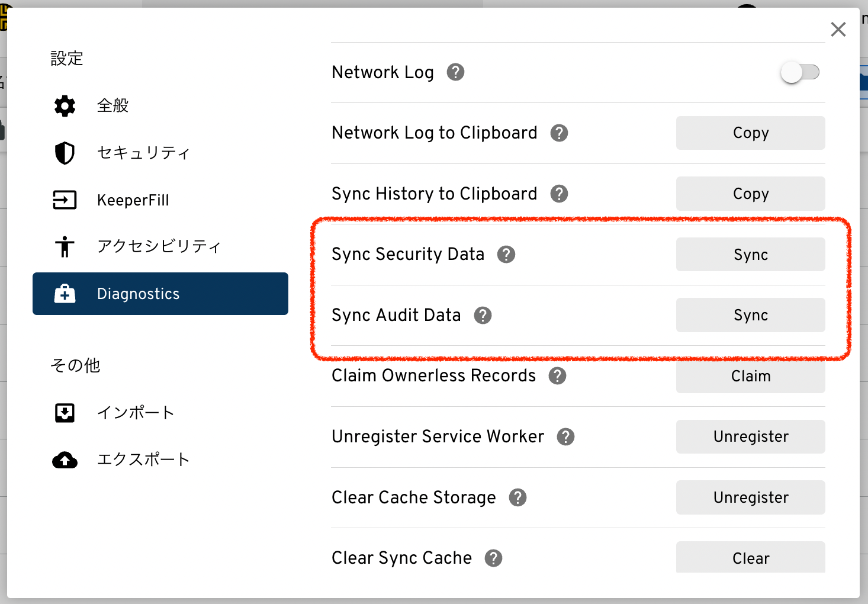Close the settings dialog
Screen dimensions: 868x604
[x=838, y=29]
